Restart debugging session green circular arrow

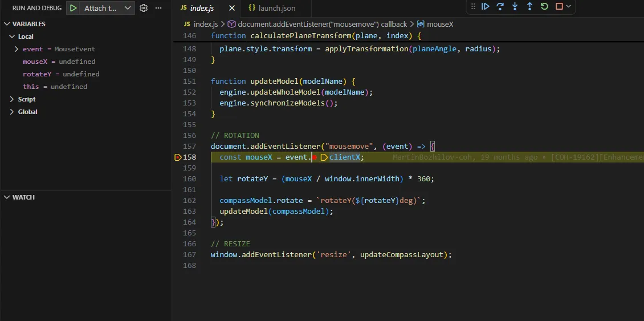tap(545, 6)
